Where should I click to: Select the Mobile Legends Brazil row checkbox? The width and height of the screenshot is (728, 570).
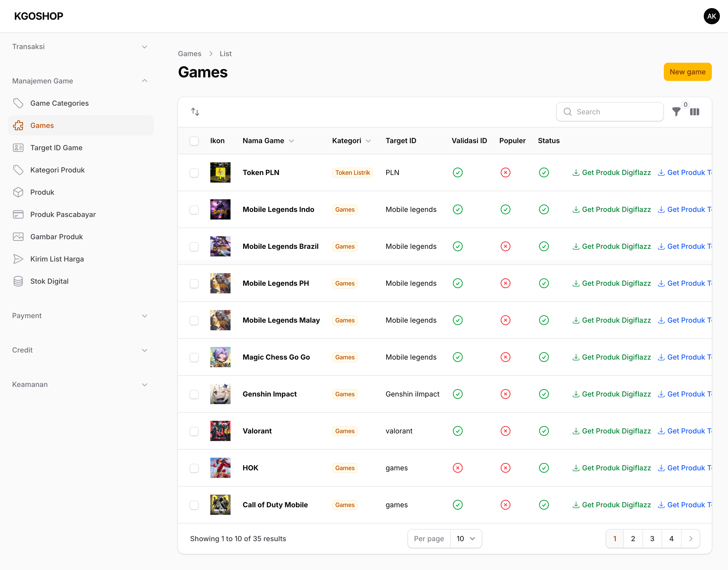click(x=194, y=247)
